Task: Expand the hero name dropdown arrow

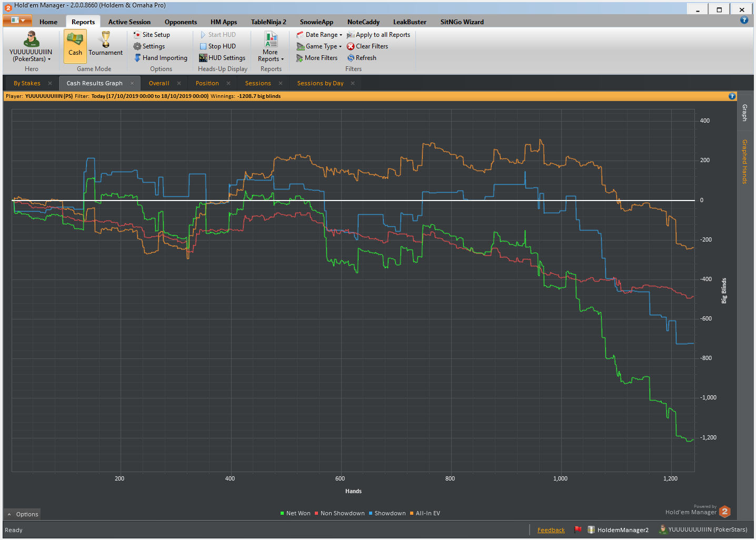Action: coord(49,59)
